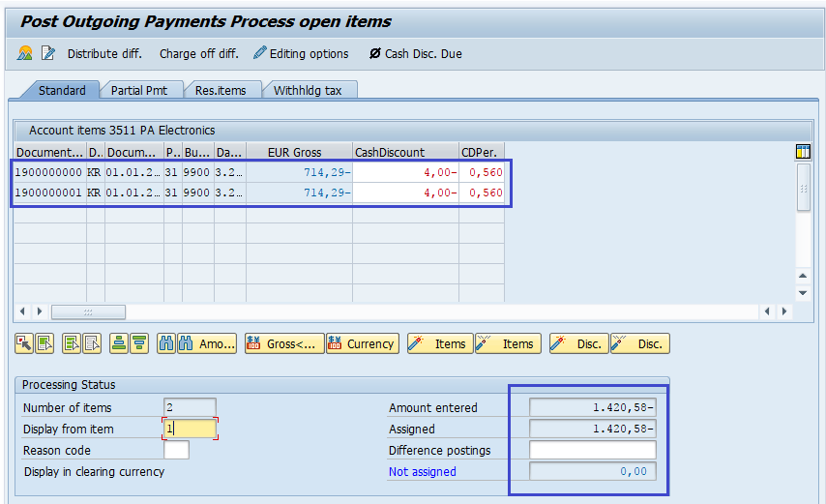Viewport: 826px width, 504px height.
Task: Click the document edit icon in toolbar
Action: (x=48, y=54)
